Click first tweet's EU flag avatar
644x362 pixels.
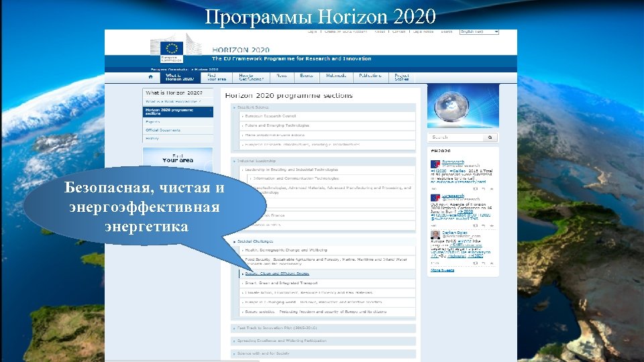coord(435,164)
